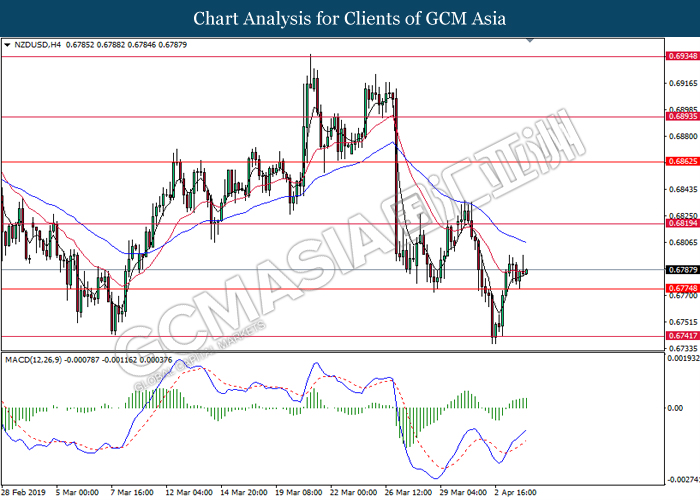700x500 pixels.
Task: Click the 14 Mar 20:00 time label
Action: pos(244,492)
